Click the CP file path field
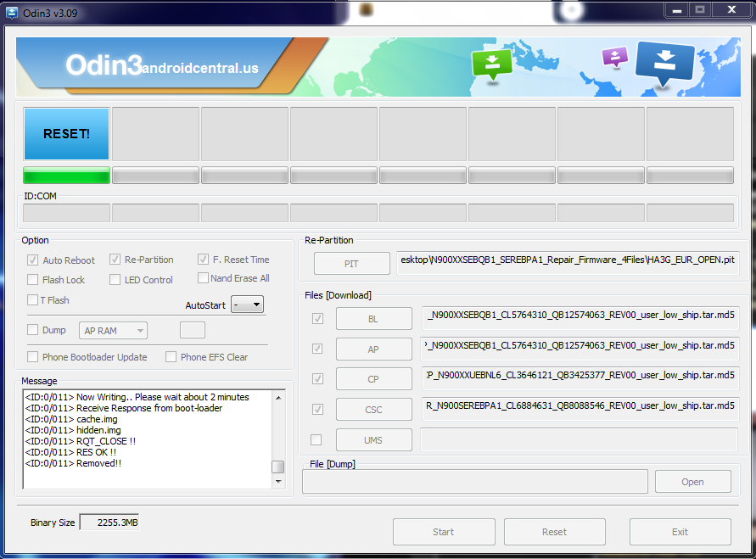756x559 pixels. [580, 378]
